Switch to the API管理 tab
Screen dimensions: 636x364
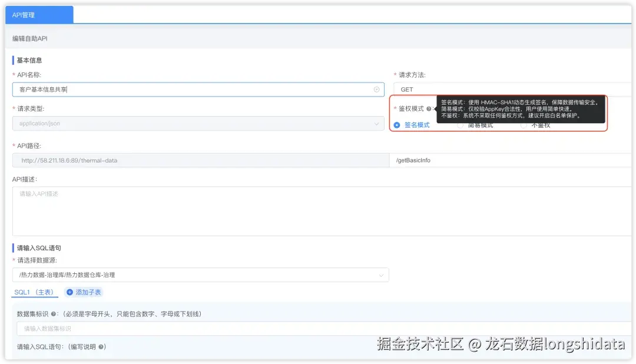39,15
